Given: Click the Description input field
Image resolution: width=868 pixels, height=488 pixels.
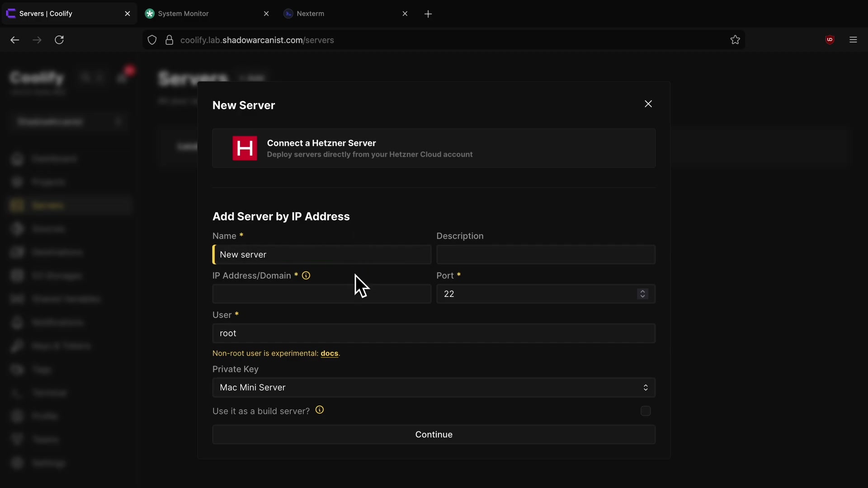Looking at the screenshot, I should [546, 255].
